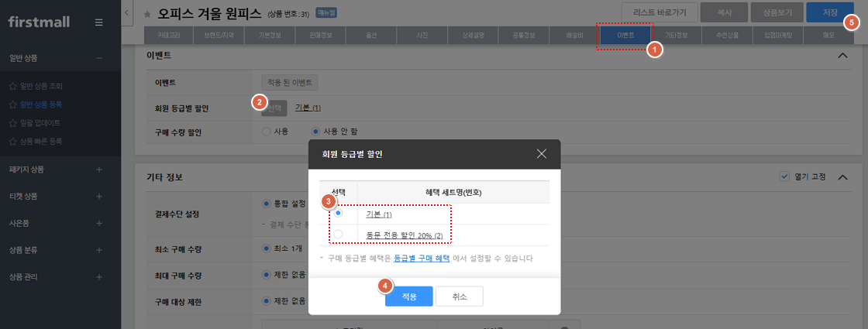Viewport: 868px width, 329px height.
Task: Switch to the 추천상품 tab
Action: [x=728, y=35]
